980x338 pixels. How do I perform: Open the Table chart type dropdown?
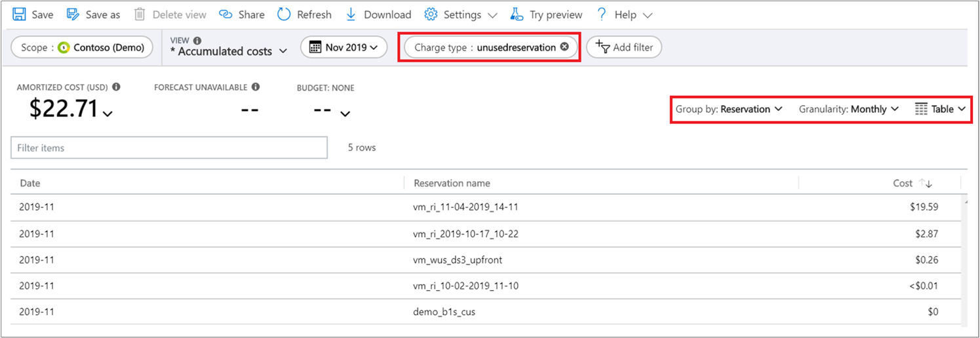click(x=941, y=109)
